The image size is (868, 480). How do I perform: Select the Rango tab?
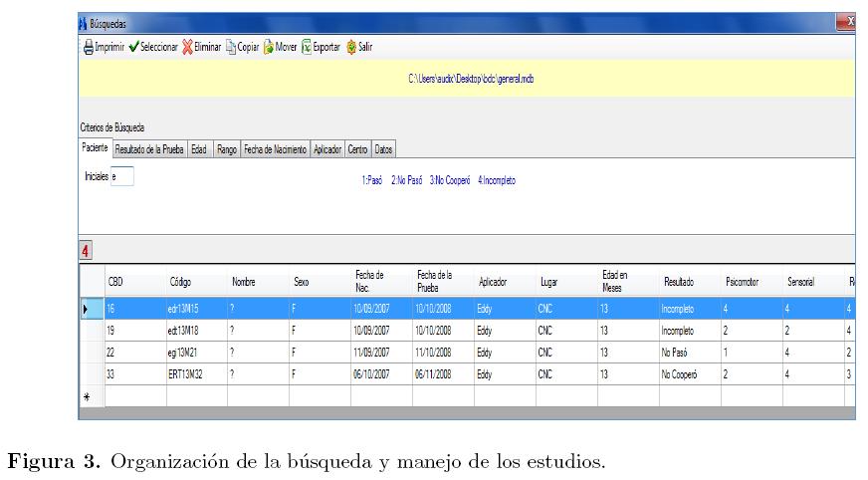(226, 148)
